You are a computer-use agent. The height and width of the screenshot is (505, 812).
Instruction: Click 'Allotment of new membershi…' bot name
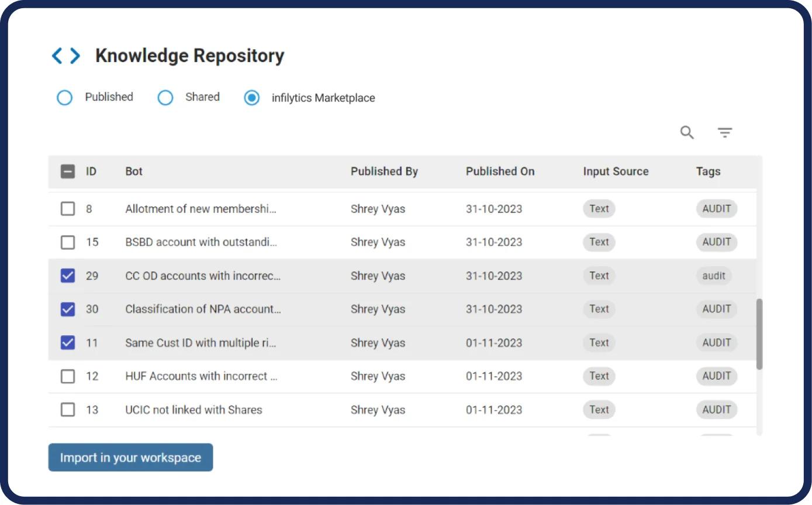click(201, 209)
